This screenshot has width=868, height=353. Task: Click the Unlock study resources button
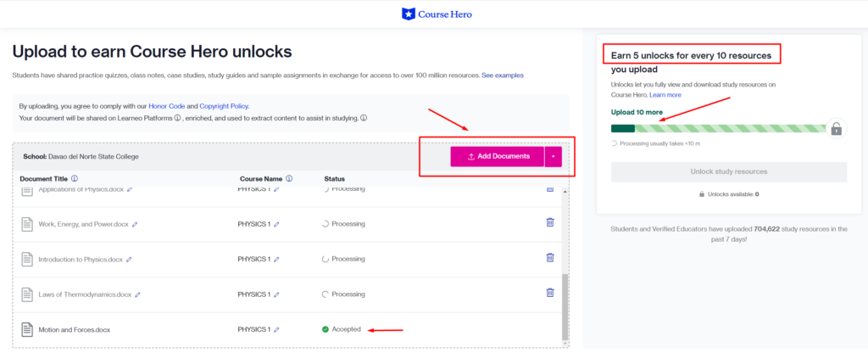729,171
